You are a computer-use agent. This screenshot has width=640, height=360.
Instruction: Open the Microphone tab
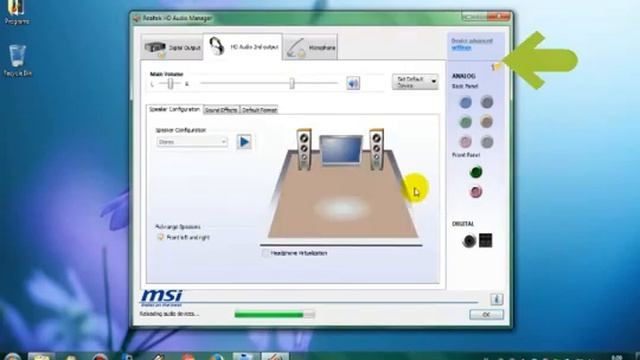tap(310, 47)
